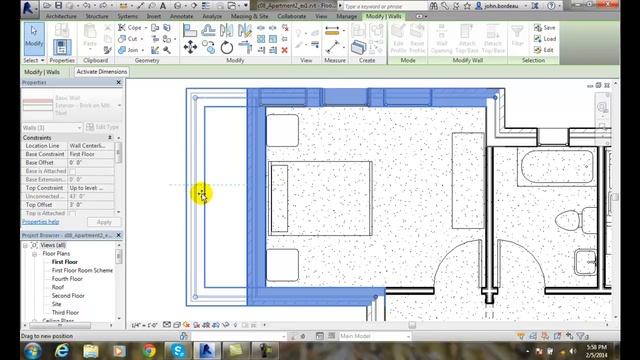640x360 pixels.
Task: Activate the Rotate tool
Action: point(227,47)
